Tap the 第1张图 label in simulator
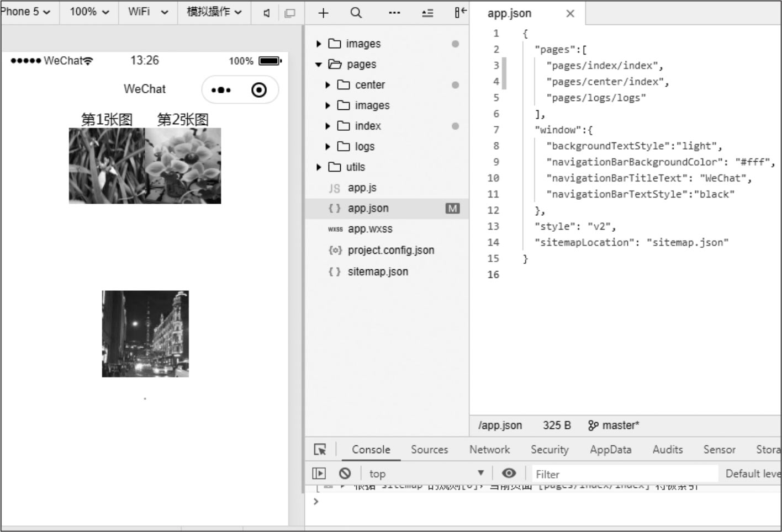The height and width of the screenshot is (532, 782). (107, 120)
